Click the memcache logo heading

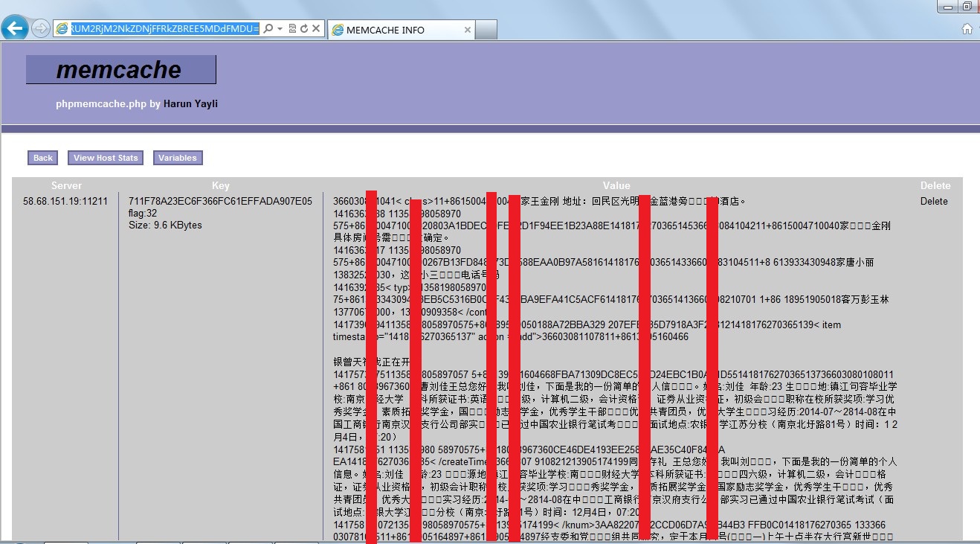point(120,70)
